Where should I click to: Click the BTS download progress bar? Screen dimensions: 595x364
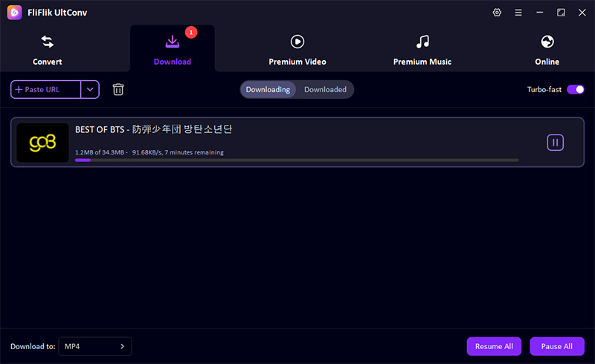(297, 160)
